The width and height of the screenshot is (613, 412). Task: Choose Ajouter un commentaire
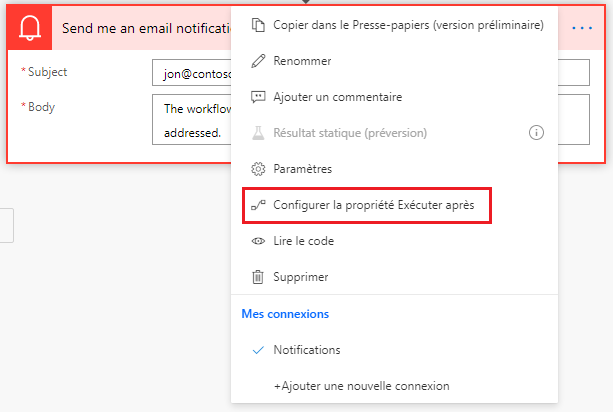tap(338, 97)
